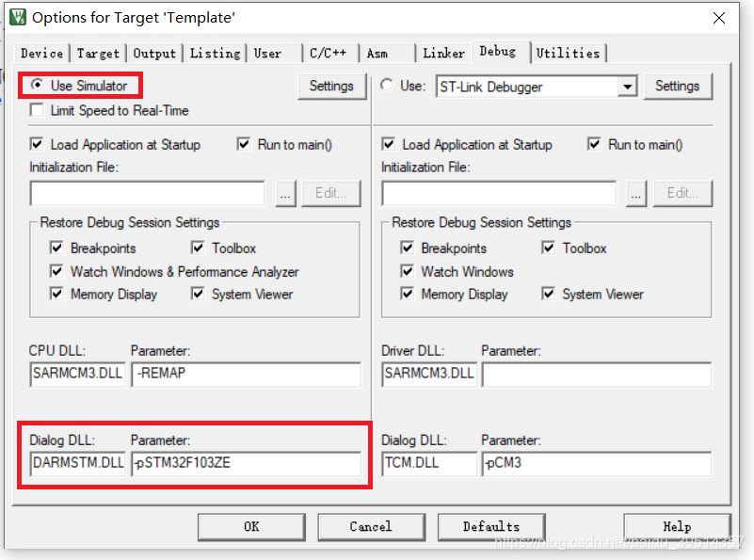Click the simulator Edit... button
The image size is (754, 560).
tap(330, 193)
